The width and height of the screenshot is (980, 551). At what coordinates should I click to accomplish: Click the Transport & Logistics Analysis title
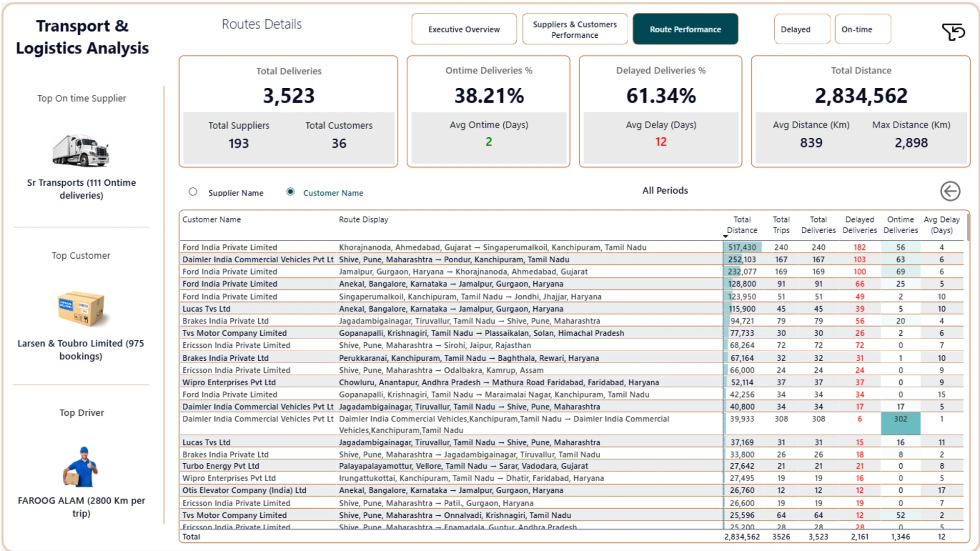82,37
